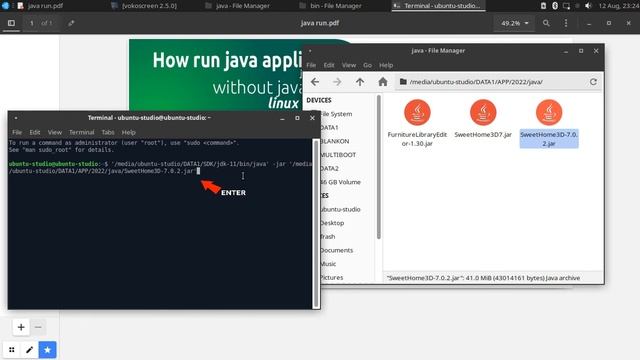This screenshot has width=640, height=360.
Task: Click the File Manager sidebar scrollbar
Action: pyautogui.click(x=379, y=167)
